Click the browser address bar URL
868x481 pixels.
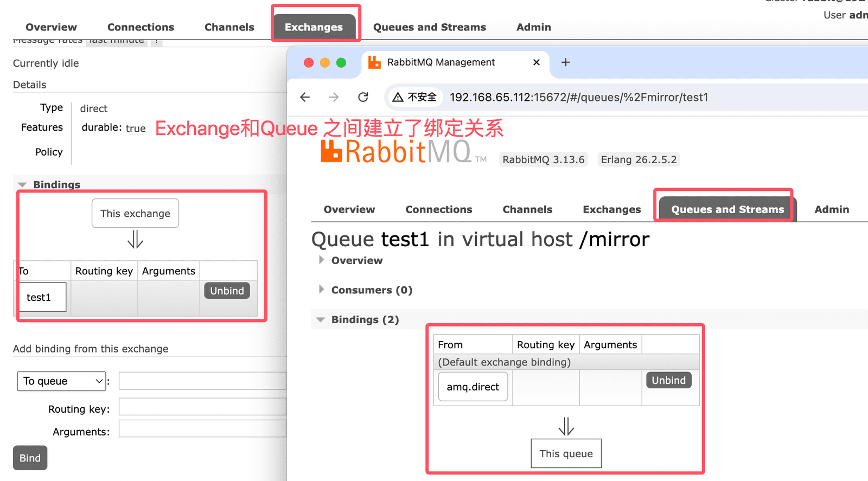(x=579, y=97)
